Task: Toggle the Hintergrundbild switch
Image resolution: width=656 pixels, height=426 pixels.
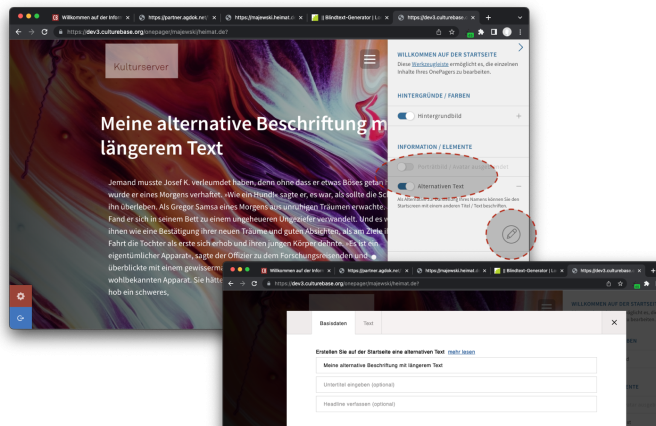Action: click(407, 117)
